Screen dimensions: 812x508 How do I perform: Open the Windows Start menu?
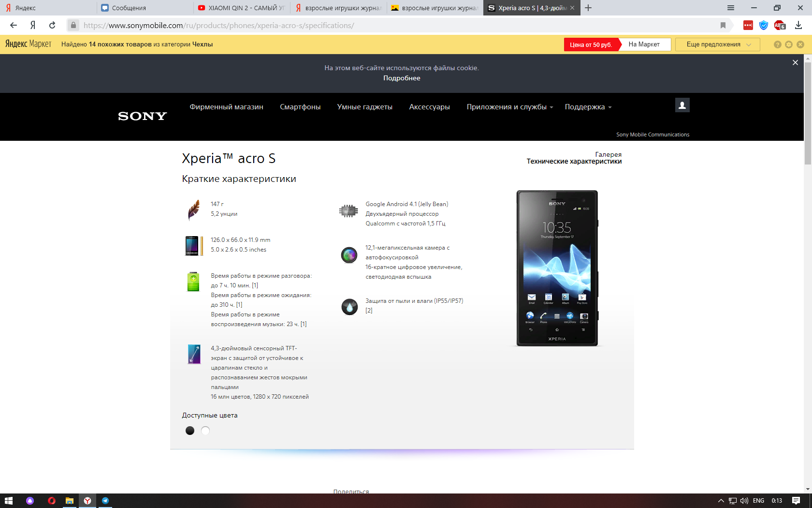(8, 501)
